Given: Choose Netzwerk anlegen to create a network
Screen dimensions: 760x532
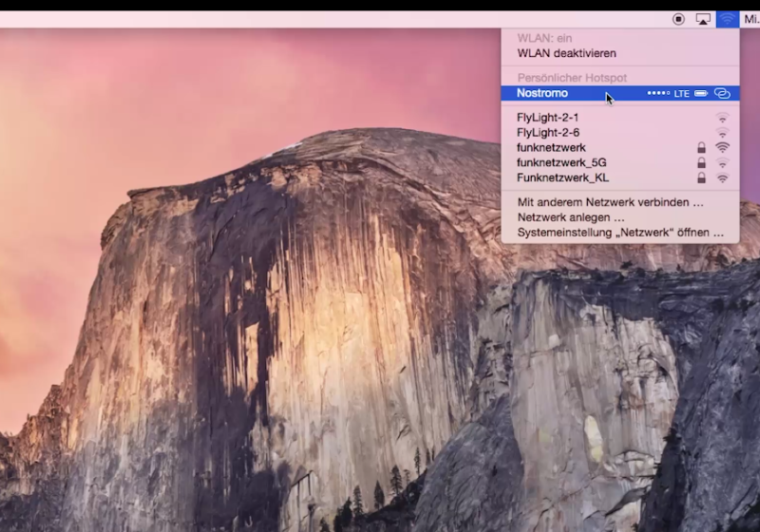Looking at the screenshot, I should (x=570, y=218).
